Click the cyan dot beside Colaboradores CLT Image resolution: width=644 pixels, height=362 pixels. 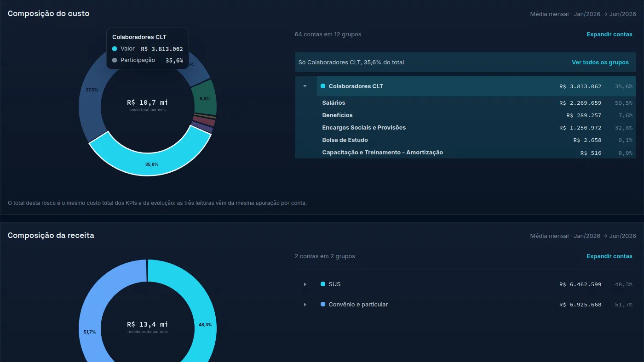click(x=323, y=86)
